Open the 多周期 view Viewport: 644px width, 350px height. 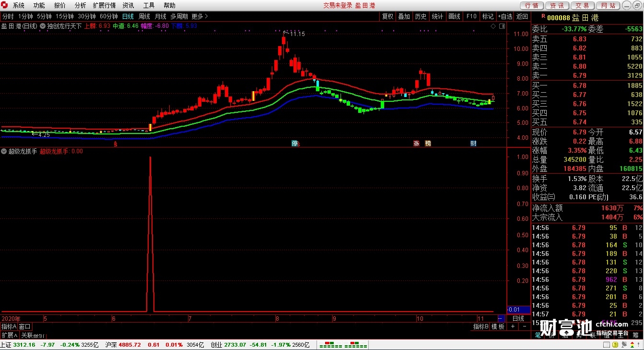click(179, 16)
